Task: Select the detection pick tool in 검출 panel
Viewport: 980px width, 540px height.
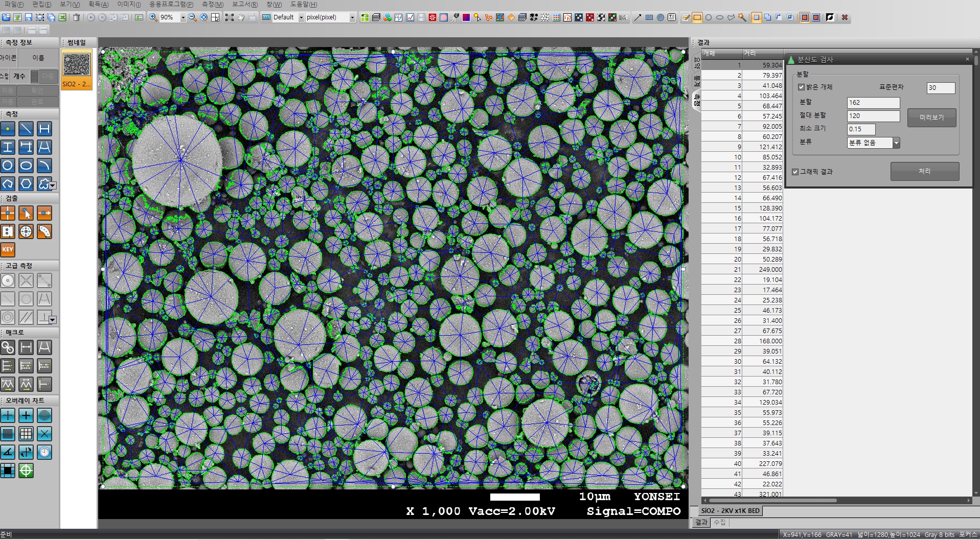Action: pyautogui.click(x=26, y=213)
